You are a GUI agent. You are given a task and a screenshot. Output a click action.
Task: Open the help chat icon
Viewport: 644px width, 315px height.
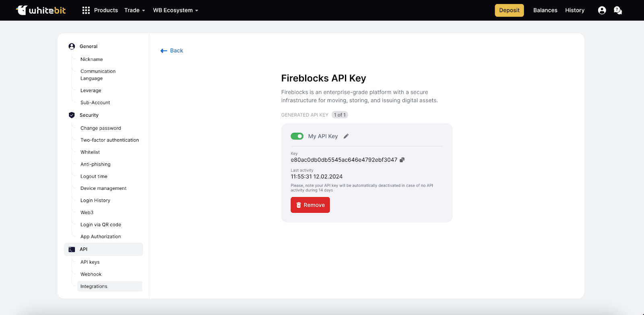click(x=618, y=10)
